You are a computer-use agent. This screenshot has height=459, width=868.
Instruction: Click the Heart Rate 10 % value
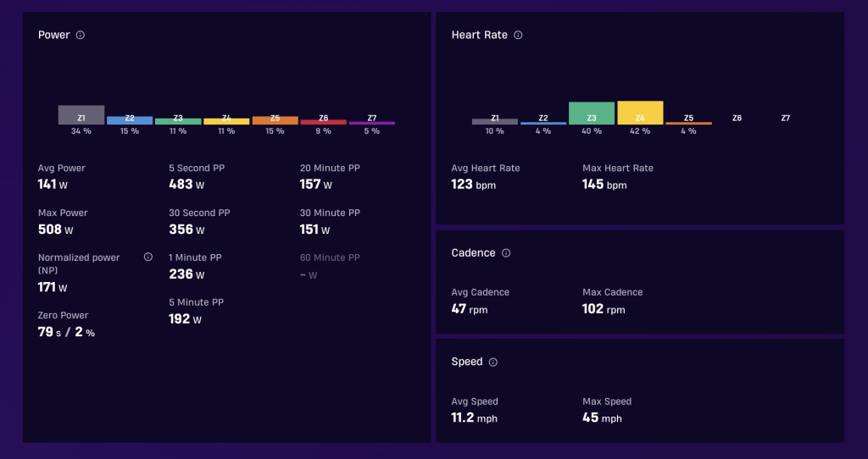pyautogui.click(x=495, y=131)
